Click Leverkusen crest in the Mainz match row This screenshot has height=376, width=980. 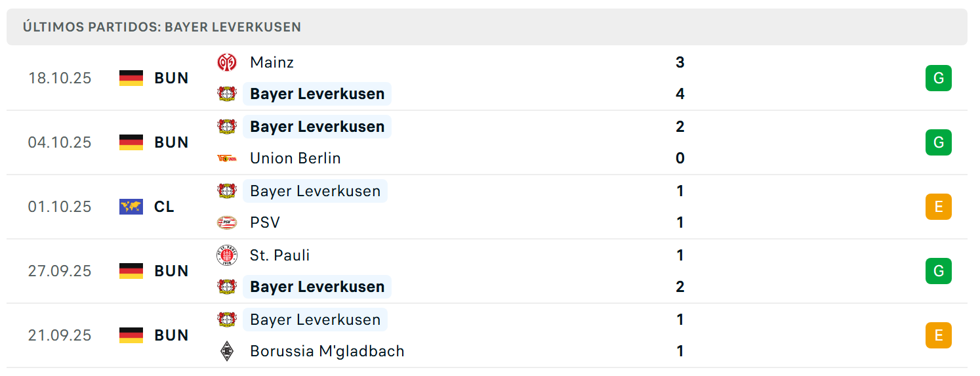point(227,94)
